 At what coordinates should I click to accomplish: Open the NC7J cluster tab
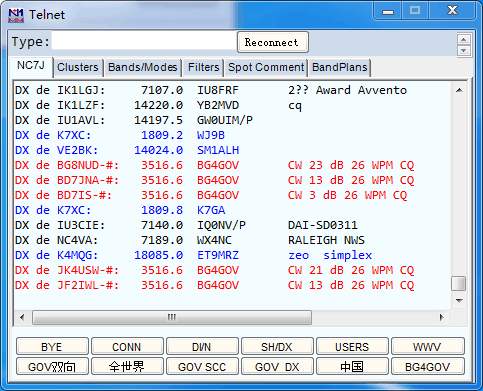(31, 66)
